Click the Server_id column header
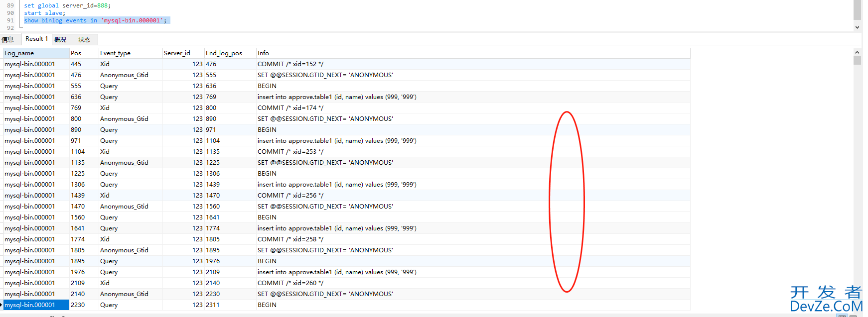The height and width of the screenshot is (317, 868). click(183, 53)
